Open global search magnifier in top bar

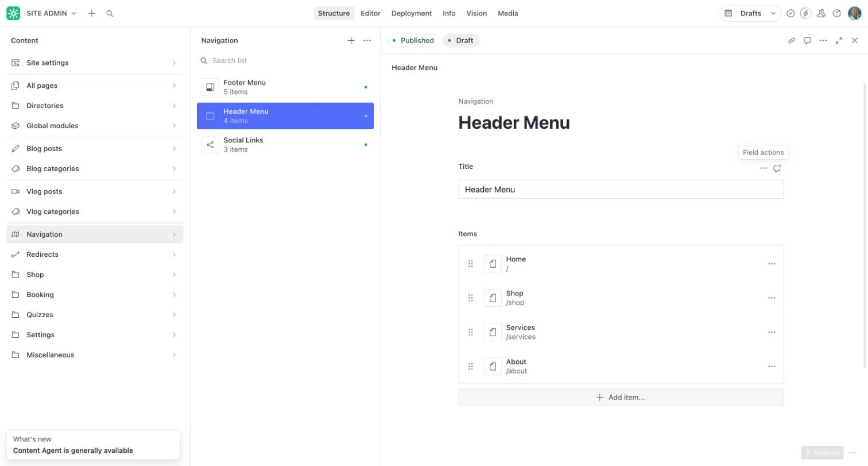[110, 13]
